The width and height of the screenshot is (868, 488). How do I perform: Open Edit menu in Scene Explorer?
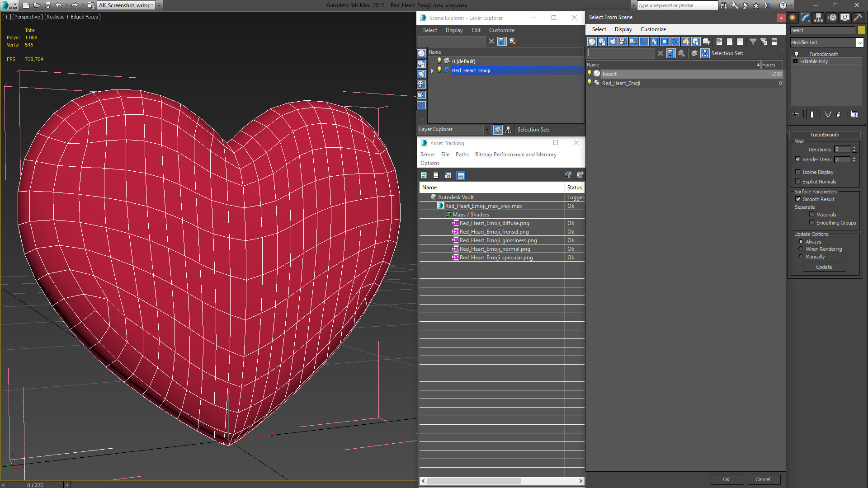pos(476,30)
